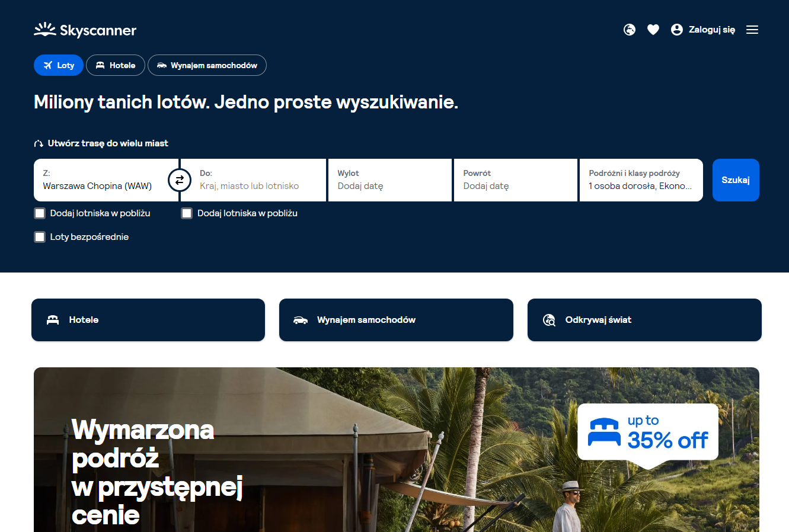
Task: Enable nearby airports for destination
Action: point(187,213)
